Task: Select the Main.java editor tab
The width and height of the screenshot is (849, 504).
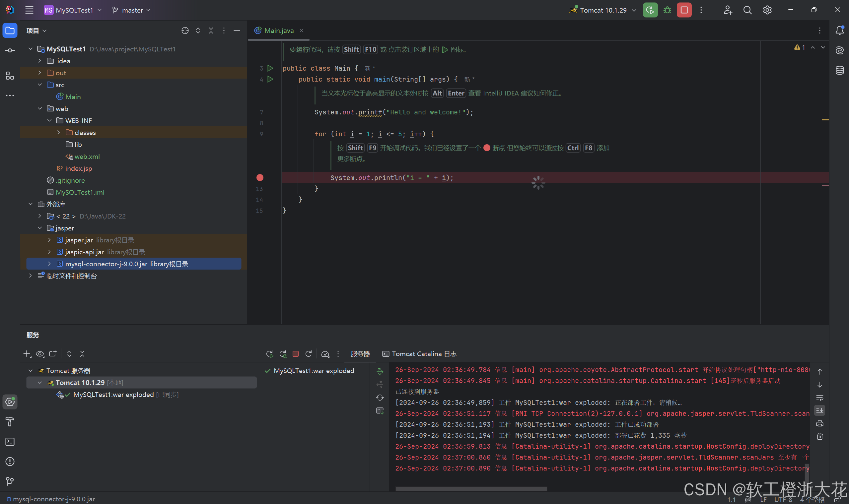Action: [x=279, y=31]
